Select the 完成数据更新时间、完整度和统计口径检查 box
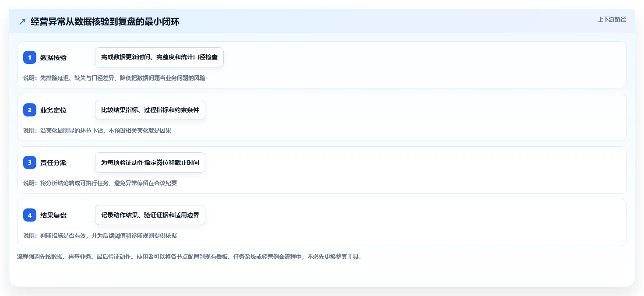The width and height of the screenshot is (644, 296). [159, 57]
